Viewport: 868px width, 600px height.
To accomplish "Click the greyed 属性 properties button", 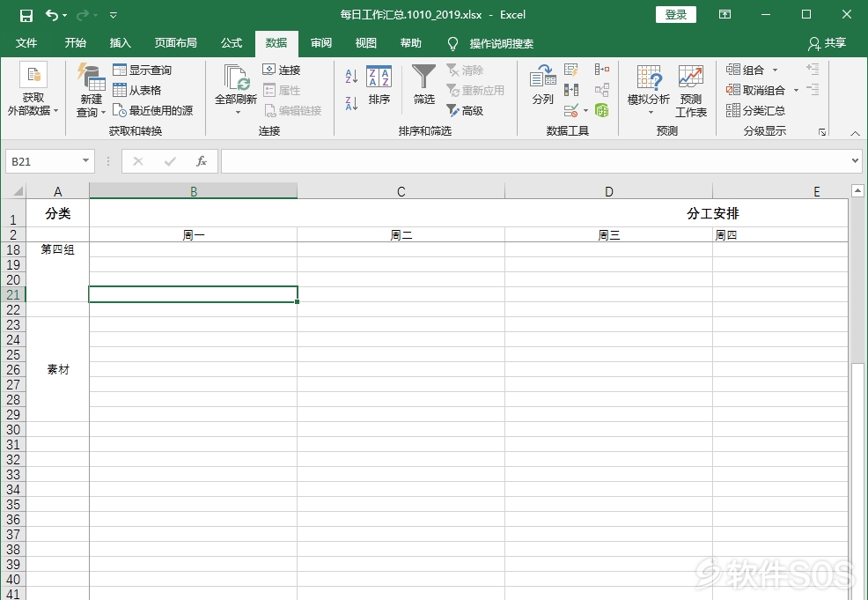I will point(281,90).
